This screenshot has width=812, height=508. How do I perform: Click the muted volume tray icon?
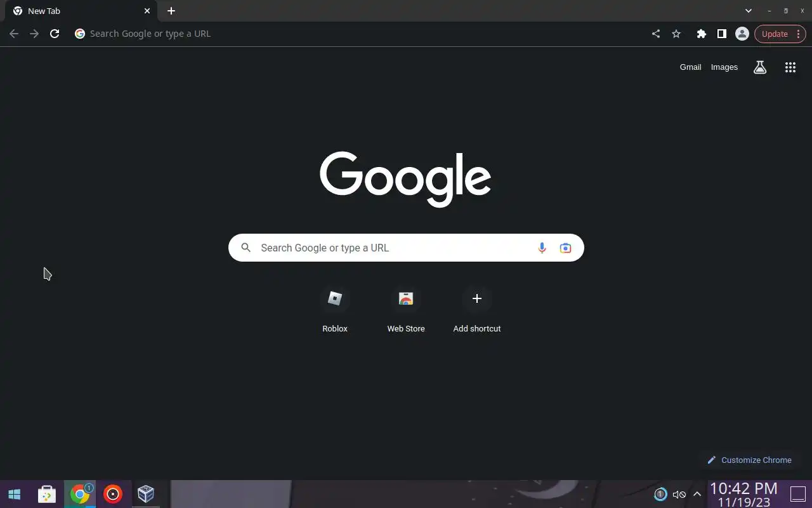coord(679,494)
